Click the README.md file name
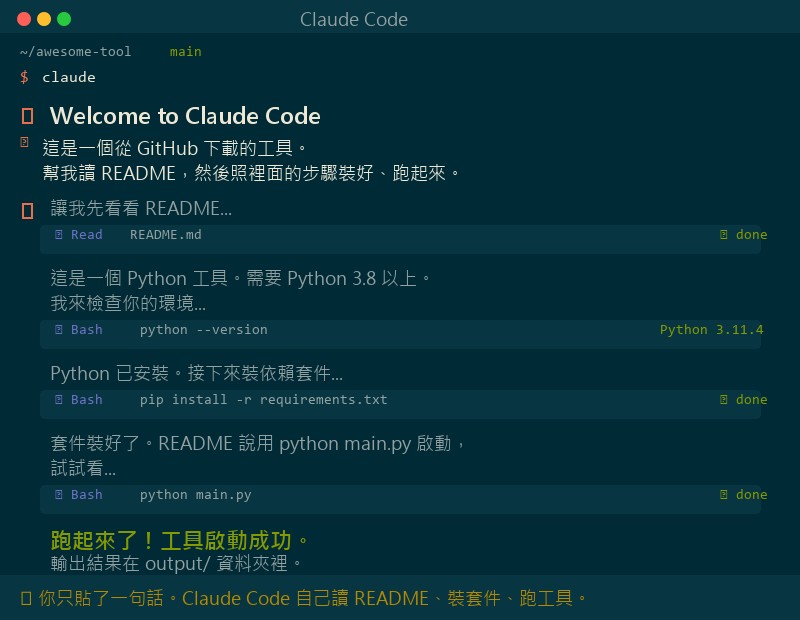The width and height of the screenshot is (800, 620). pos(166,234)
